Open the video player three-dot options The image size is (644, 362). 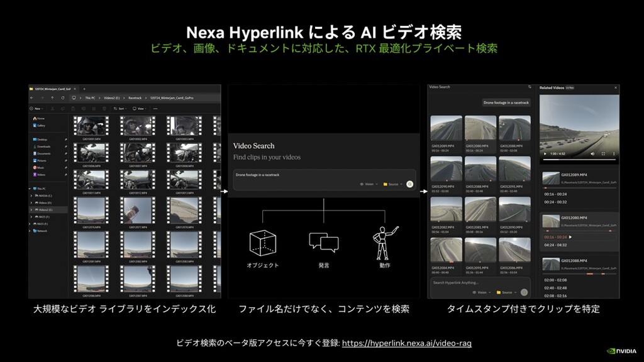pyautogui.click(x=614, y=154)
